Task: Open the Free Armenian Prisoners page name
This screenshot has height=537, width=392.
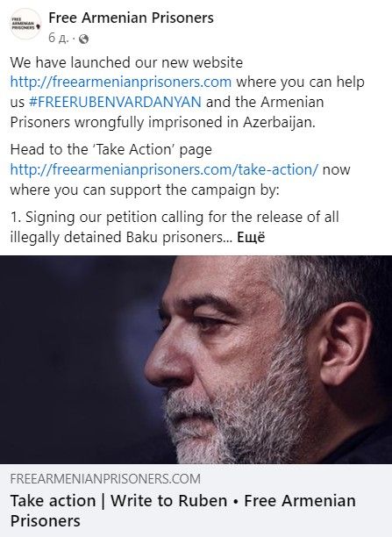Action: 132,18
